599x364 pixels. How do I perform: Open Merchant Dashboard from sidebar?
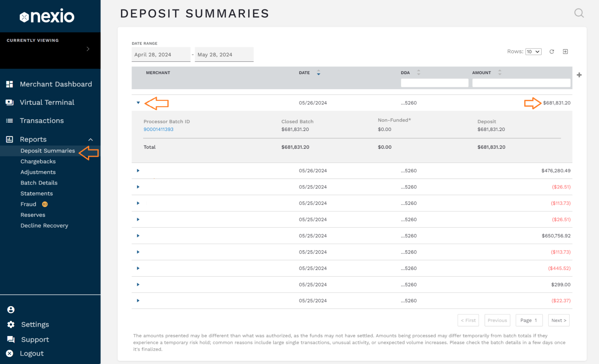[56, 84]
